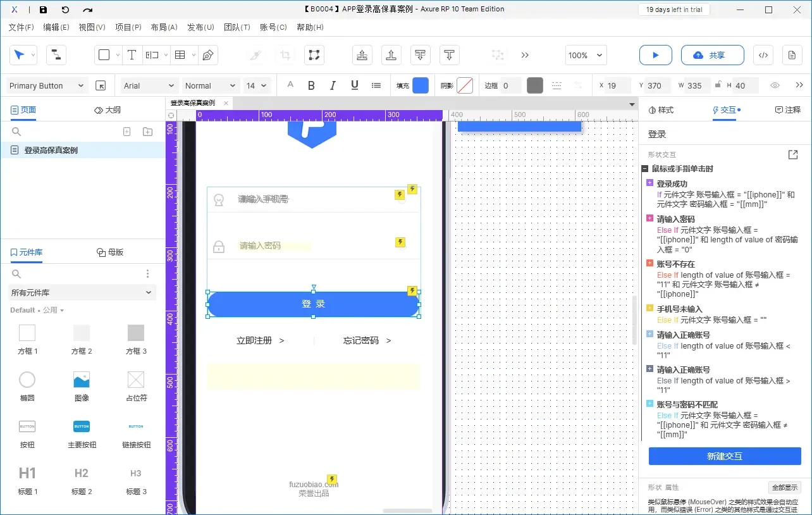This screenshot has width=812, height=515.
Task: Click the play preview icon
Action: [x=655, y=55]
